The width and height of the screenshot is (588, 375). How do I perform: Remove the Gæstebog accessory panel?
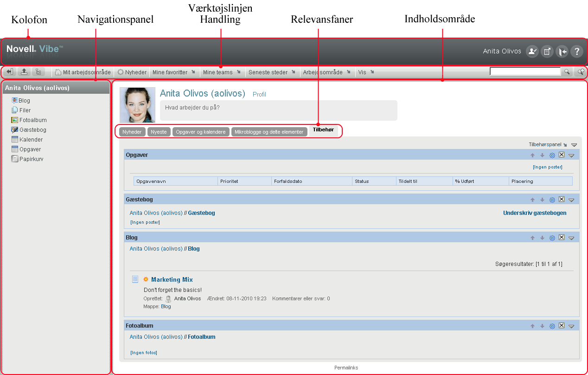tap(561, 200)
